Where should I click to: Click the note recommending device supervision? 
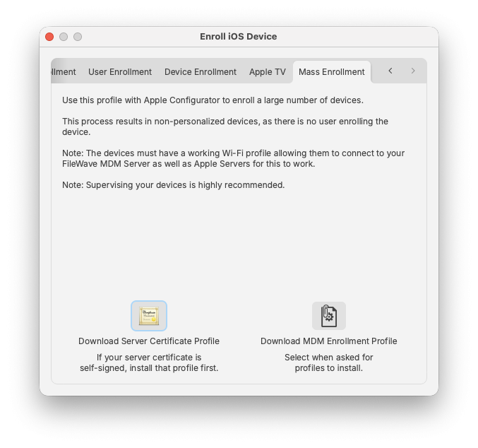click(173, 185)
